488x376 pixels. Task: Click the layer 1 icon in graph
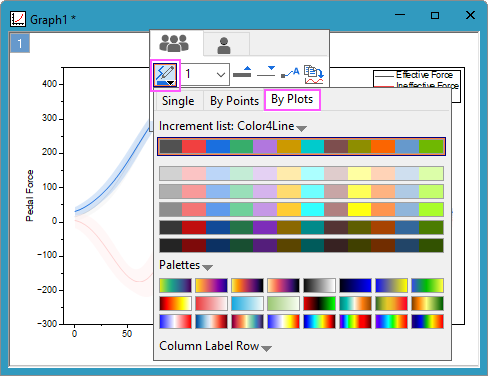[20, 43]
